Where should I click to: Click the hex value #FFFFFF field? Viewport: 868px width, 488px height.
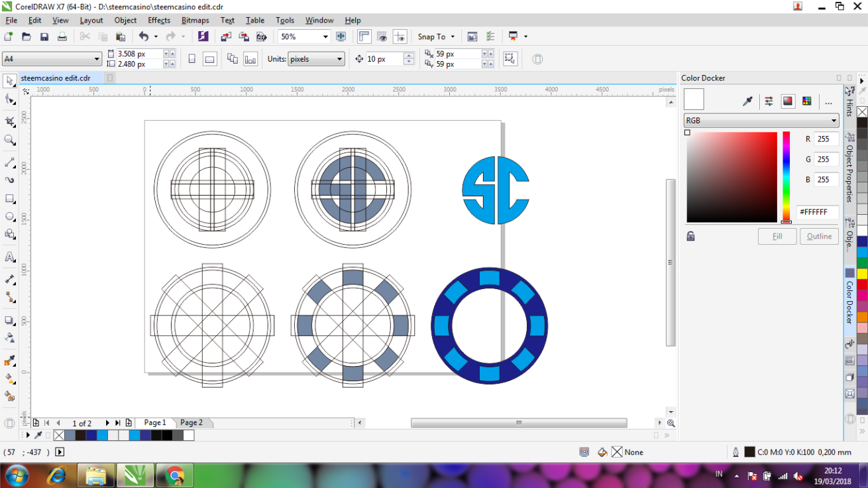click(x=818, y=212)
